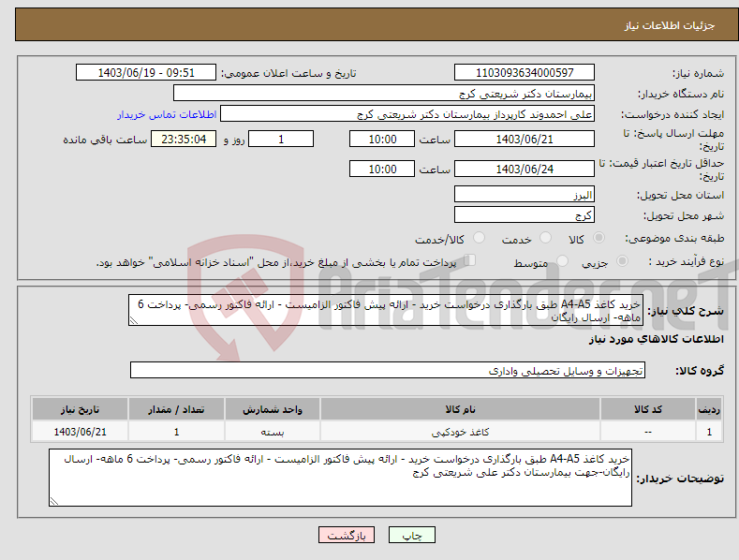This screenshot has width=739, height=560.
Task: Click the price validity time 10:00 field
Action: [x=382, y=169]
